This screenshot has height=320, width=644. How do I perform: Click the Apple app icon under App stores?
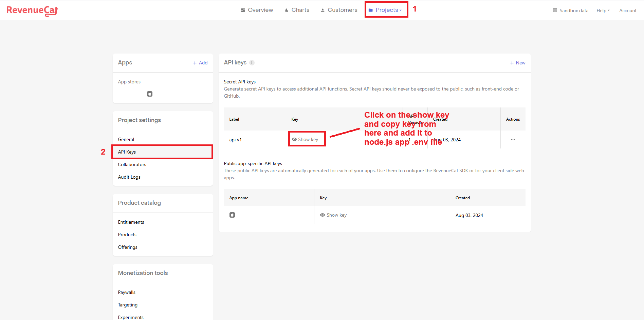150,94
